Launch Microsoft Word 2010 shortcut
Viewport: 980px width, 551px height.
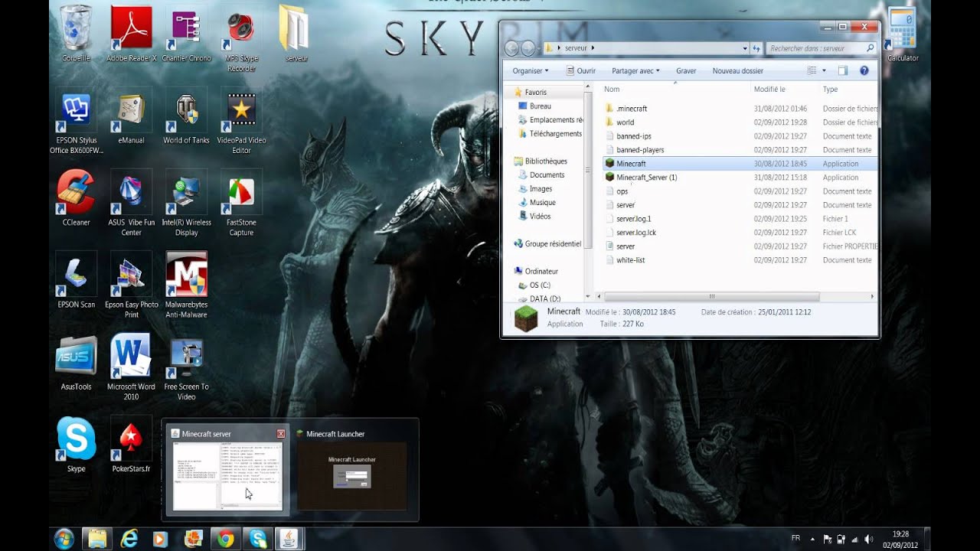click(x=131, y=367)
